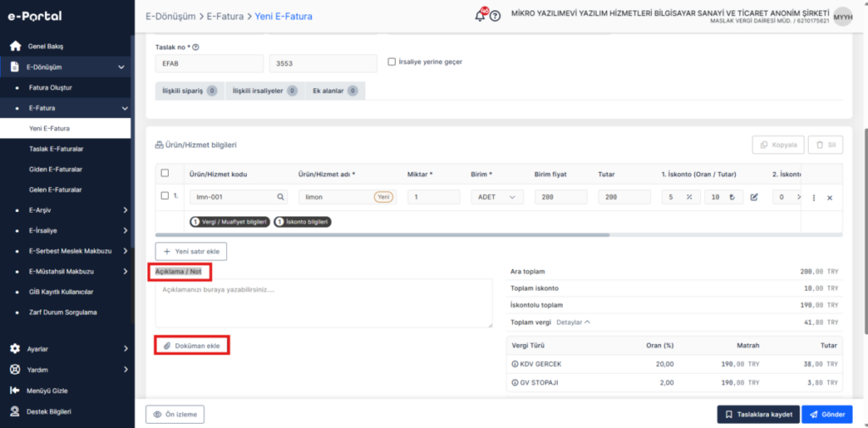Viewport: 868px width, 428px height.
Task: Click the help question mark icon in header
Action: click(x=495, y=16)
